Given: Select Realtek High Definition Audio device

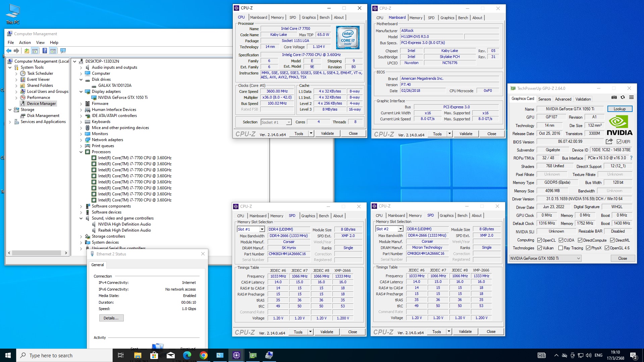Looking at the screenshot, I should click(124, 230).
